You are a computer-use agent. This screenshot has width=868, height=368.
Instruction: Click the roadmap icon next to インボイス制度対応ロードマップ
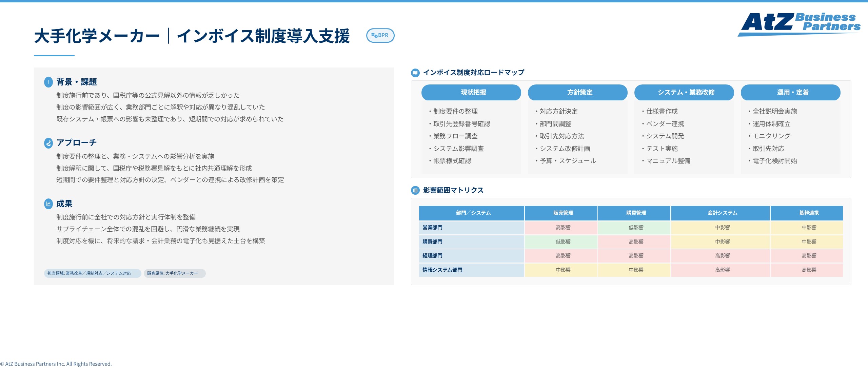[415, 72]
